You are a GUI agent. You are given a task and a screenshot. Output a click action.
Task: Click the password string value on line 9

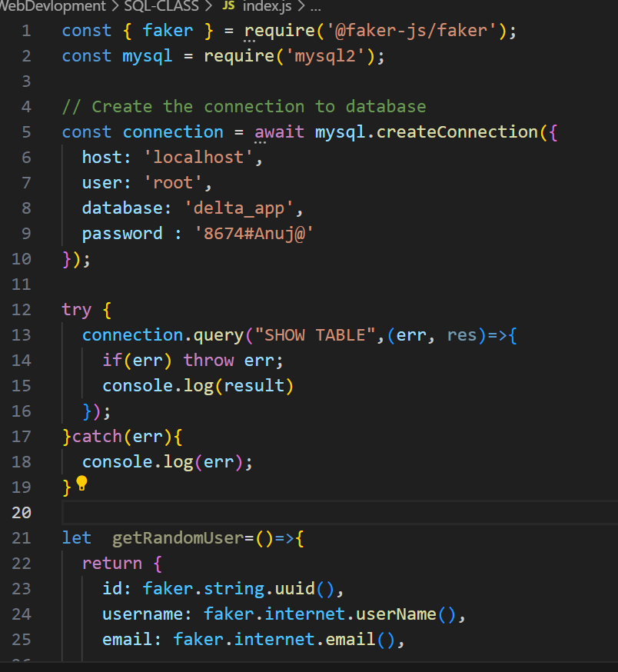pyautogui.click(x=254, y=234)
